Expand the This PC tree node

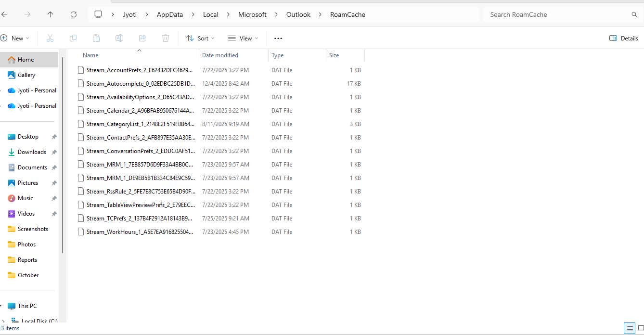pos(2,306)
